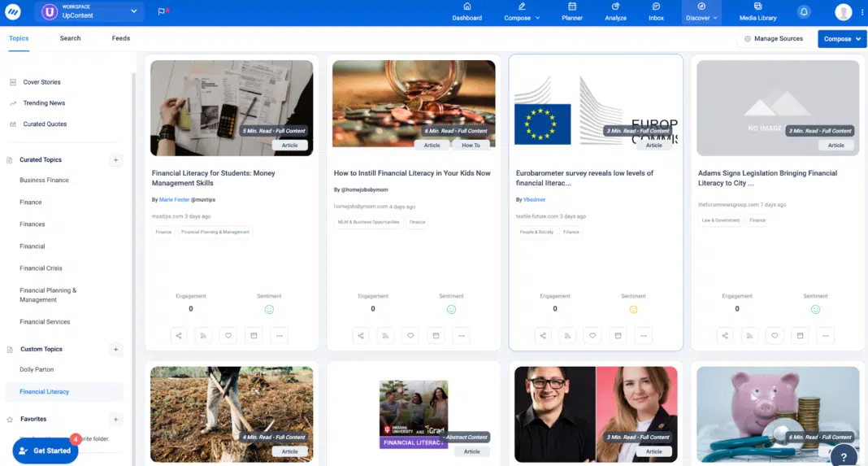Open the help question mark button
The height and width of the screenshot is (466, 868).
[844, 456]
